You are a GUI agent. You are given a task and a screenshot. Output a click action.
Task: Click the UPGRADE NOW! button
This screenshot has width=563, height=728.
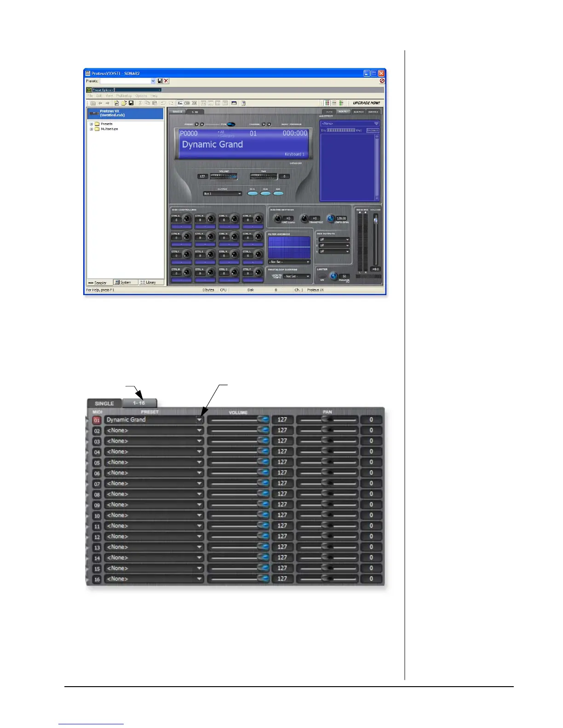pos(367,103)
